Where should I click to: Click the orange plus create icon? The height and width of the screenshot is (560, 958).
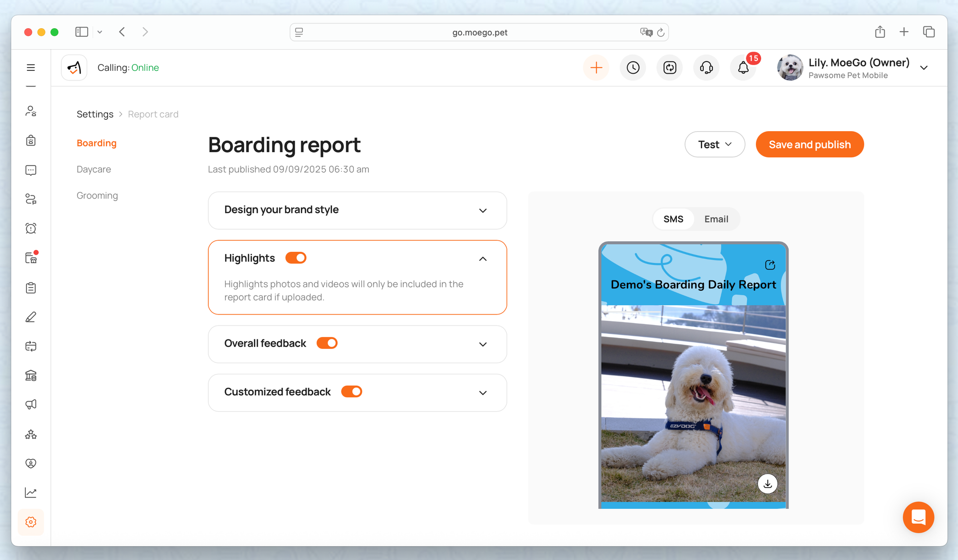tap(596, 67)
